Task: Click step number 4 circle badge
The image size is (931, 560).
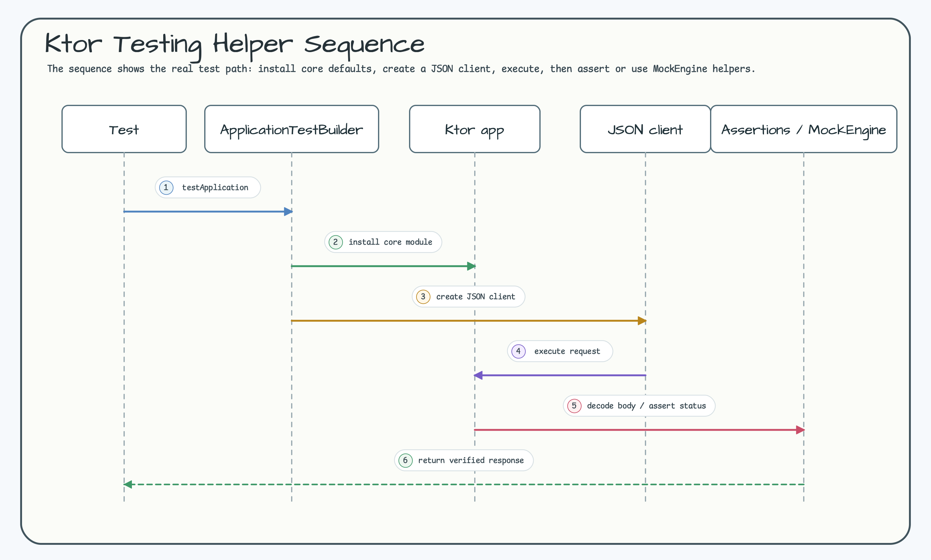Action: pos(519,351)
